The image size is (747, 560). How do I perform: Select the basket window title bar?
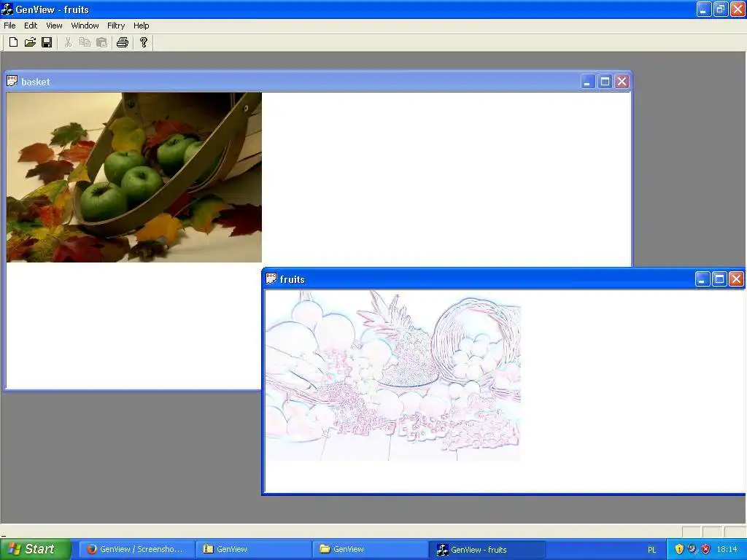318,82
